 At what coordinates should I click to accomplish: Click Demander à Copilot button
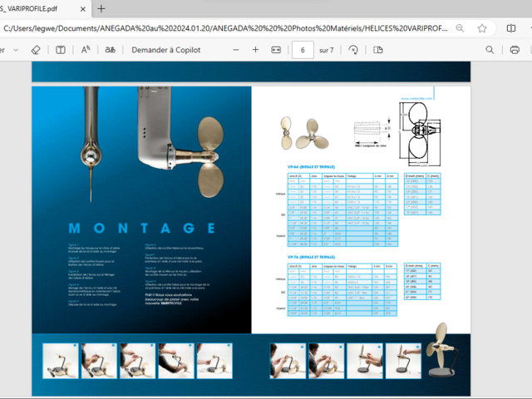(166, 50)
